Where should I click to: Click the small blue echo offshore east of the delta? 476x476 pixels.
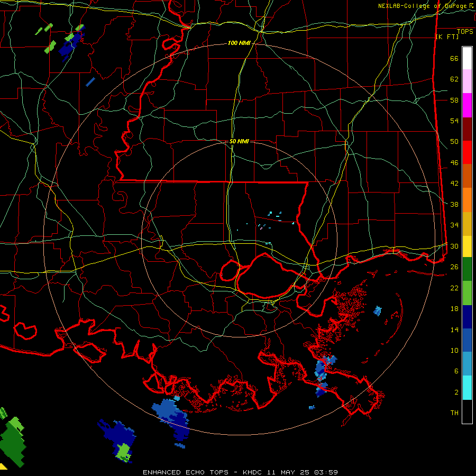click(x=377, y=311)
